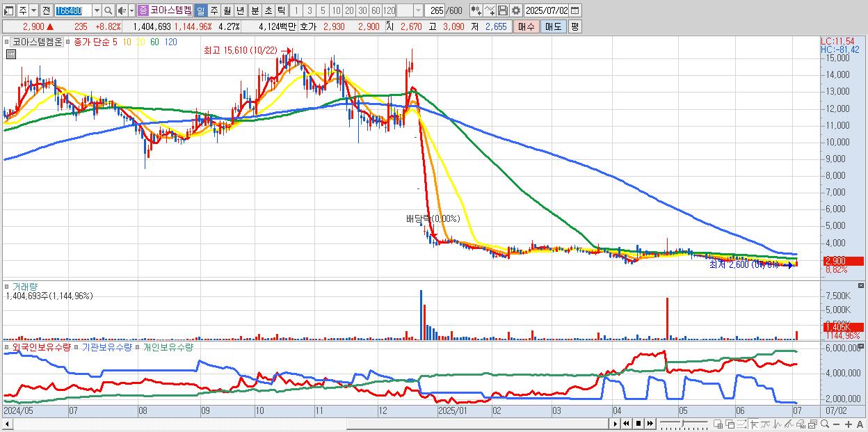Click the 120 interval button
The height and width of the screenshot is (432, 868).
click(389, 11)
